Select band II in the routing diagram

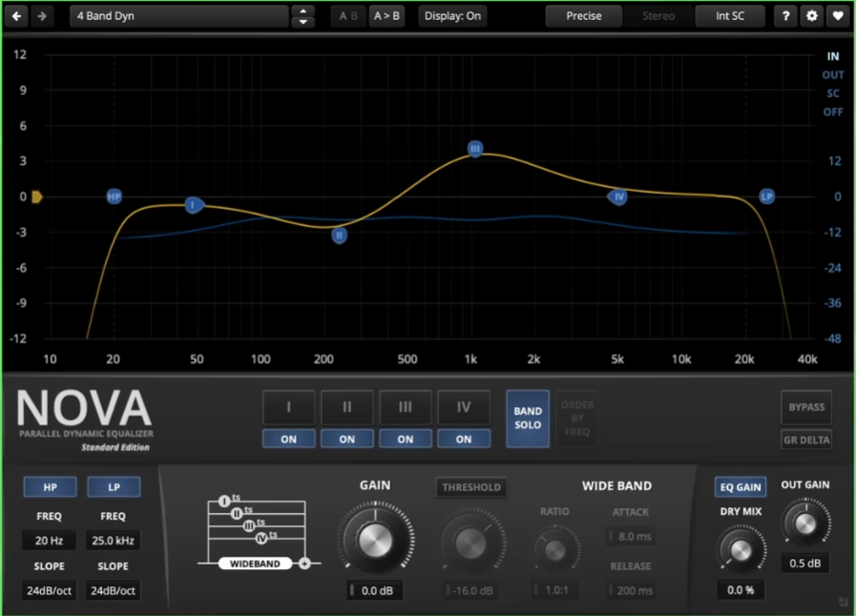(x=237, y=513)
